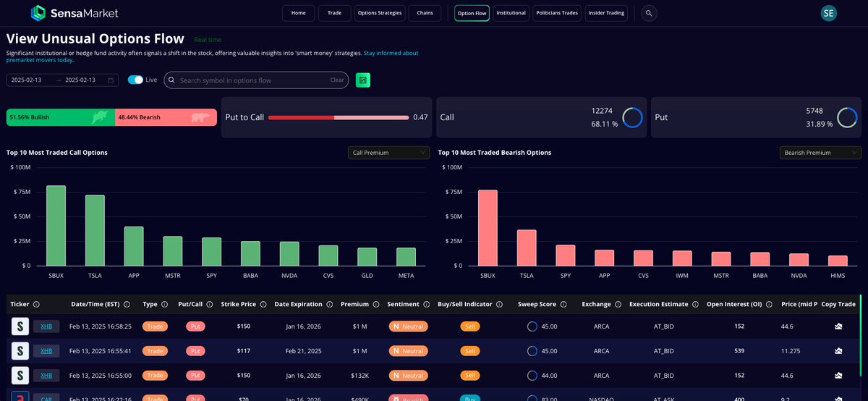Open Politicians Trades page
The width and height of the screenshot is (868, 401).
click(557, 13)
